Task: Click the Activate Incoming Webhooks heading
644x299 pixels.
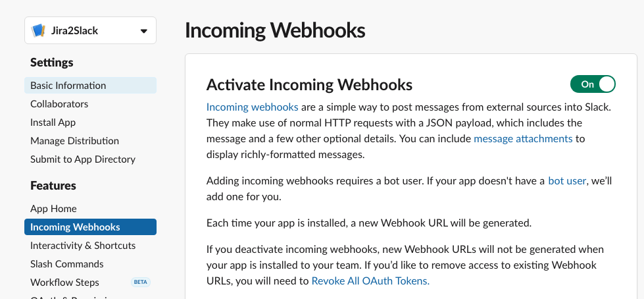Action: point(309,85)
